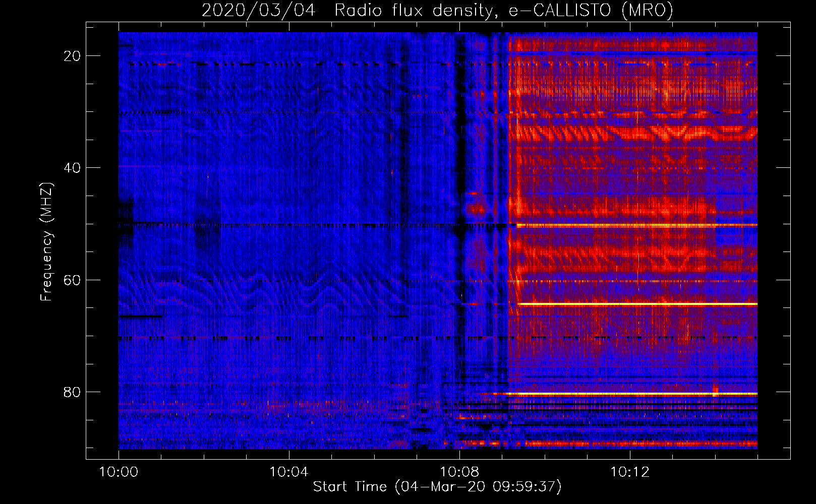Select the '10:08' time tick label
This screenshot has height=504, width=816.
point(459,472)
